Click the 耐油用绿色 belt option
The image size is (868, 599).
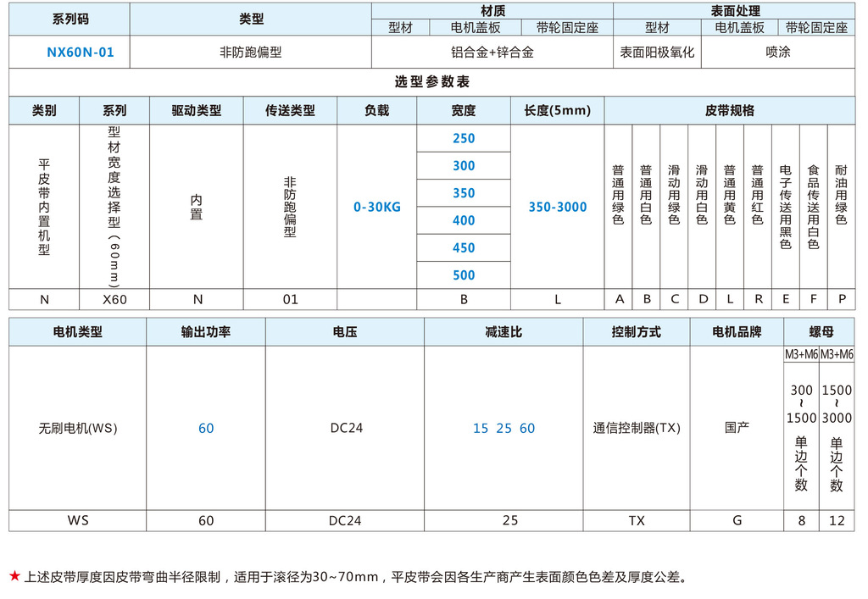click(841, 195)
